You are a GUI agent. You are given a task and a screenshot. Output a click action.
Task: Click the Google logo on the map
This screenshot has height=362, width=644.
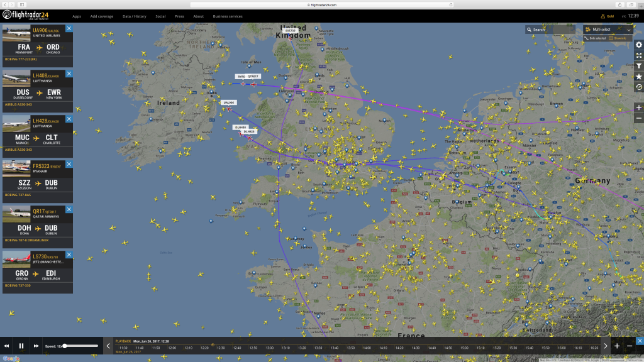pyautogui.click(x=11, y=359)
